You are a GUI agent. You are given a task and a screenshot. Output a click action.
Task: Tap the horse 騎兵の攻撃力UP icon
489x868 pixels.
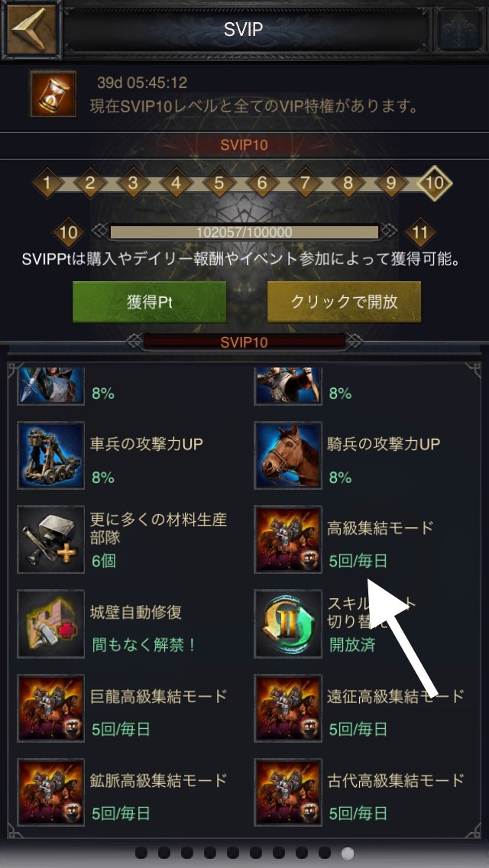pos(288,455)
